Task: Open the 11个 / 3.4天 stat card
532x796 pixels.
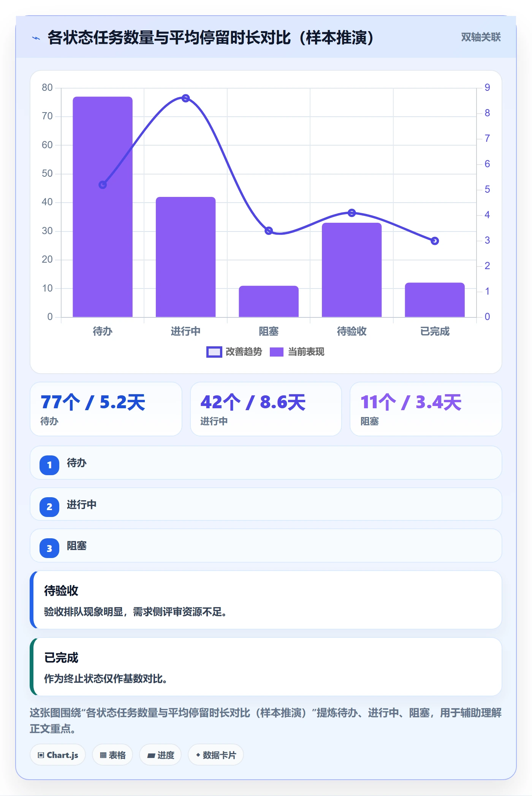Action: [426, 409]
